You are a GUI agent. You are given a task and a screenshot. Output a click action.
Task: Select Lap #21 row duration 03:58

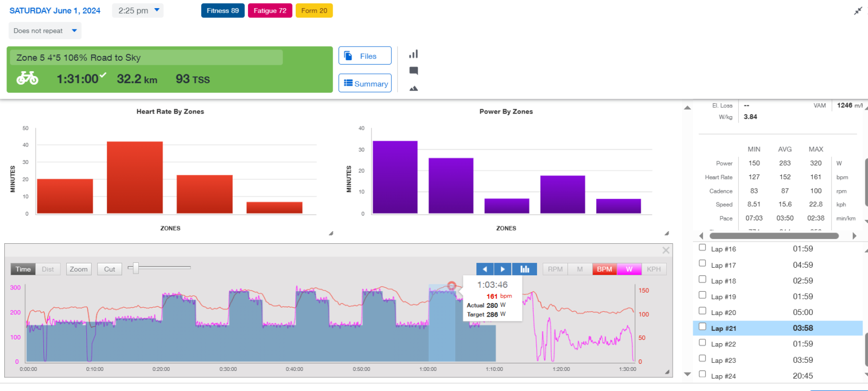[803, 328]
